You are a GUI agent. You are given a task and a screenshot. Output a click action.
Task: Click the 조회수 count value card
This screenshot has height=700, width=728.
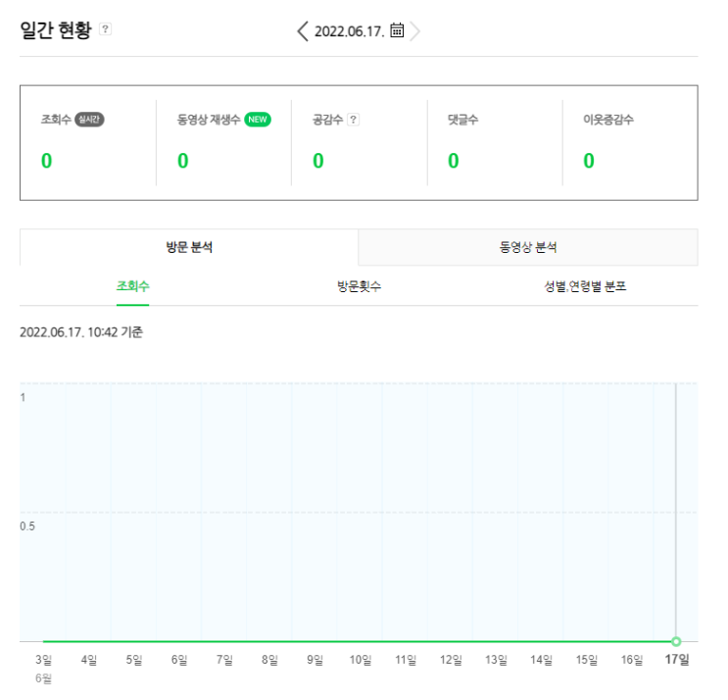coord(46,161)
